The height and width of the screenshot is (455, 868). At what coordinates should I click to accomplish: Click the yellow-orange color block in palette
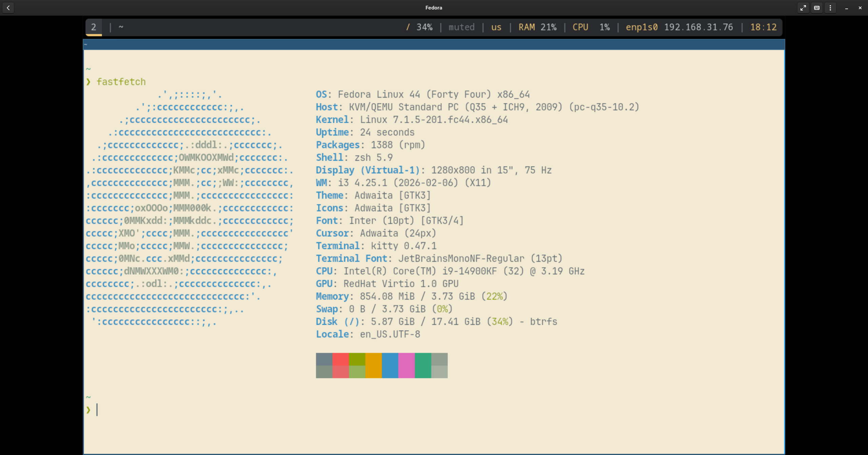pos(374,365)
